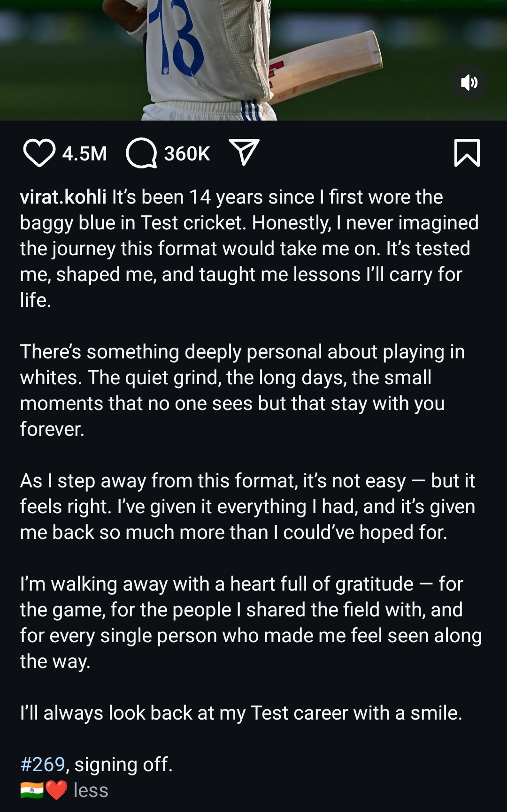507x812 pixels.
Task: Open the #269 hashtag
Action: pyautogui.click(x=42, y=765)
